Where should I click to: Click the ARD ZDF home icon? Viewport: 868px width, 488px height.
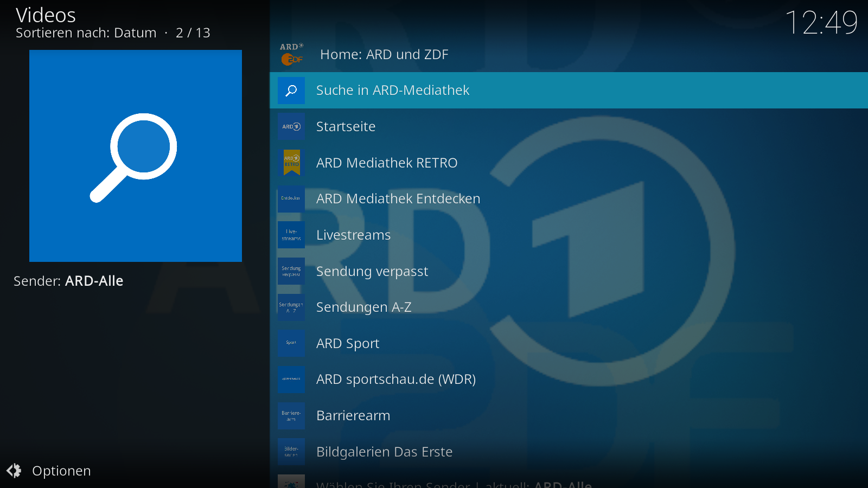pos(292,54)
